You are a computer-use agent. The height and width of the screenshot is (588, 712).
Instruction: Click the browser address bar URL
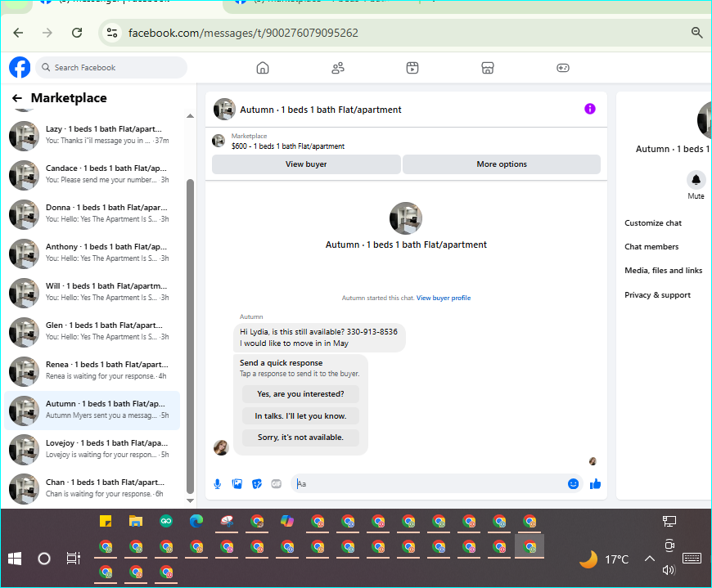(243, 33)
